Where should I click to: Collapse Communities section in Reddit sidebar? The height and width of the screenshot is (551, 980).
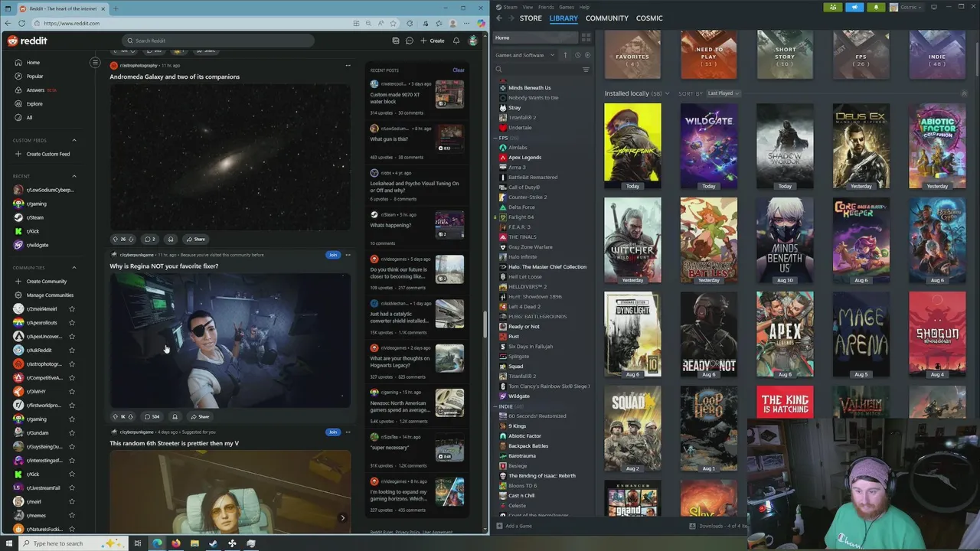(x=74, y=268)
